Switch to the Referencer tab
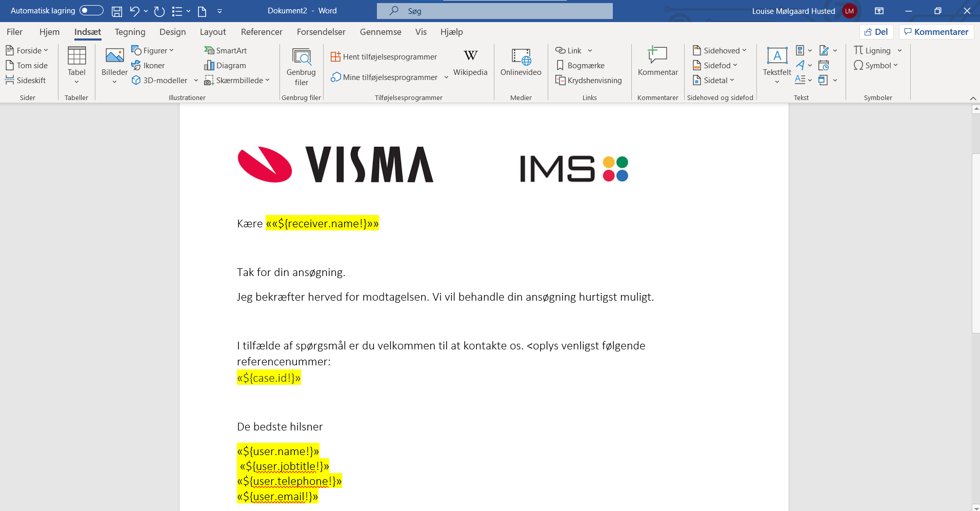Image resolution: width=980 pixels, height=511 pixels. 262,32
